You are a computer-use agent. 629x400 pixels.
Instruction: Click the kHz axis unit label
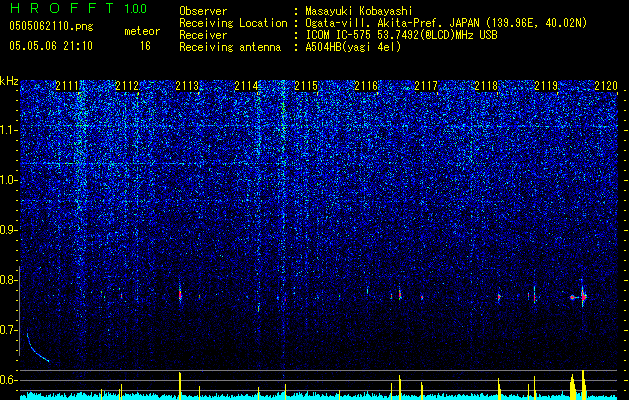[9, 81]
